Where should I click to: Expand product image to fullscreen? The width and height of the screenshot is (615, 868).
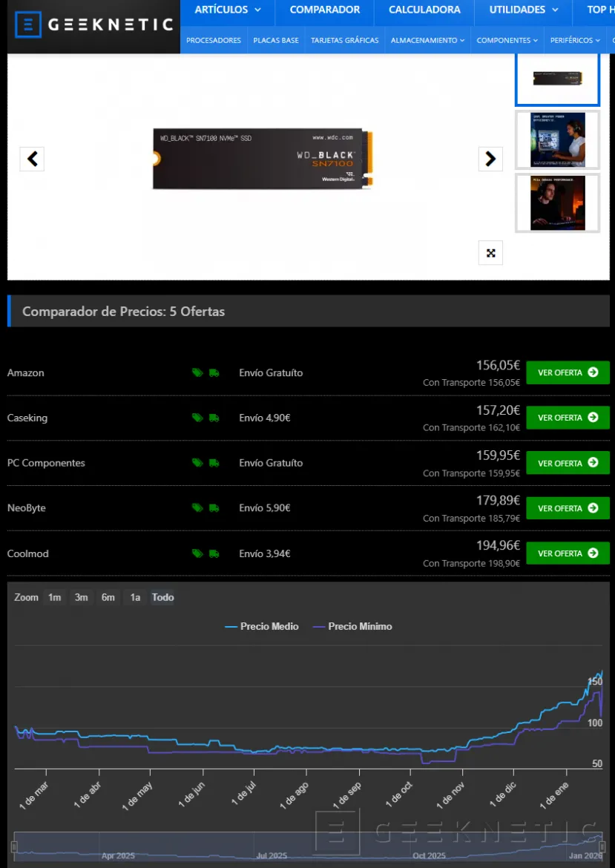click(490, 253)
